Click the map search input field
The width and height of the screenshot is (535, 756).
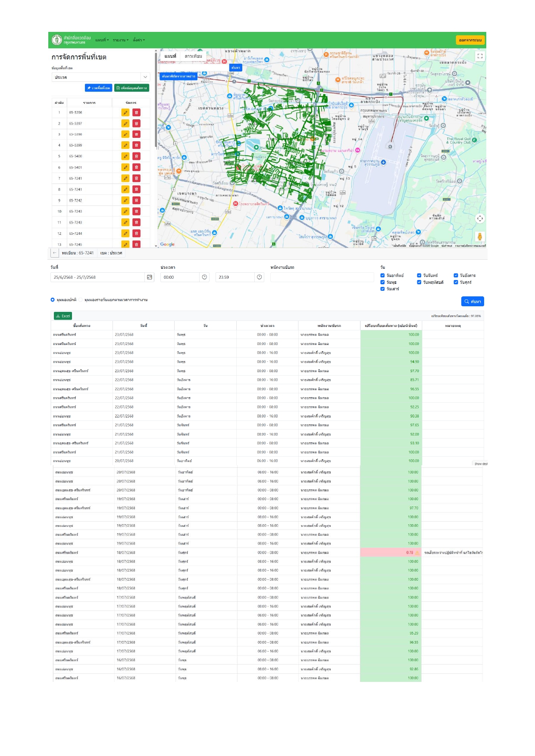coord(194,68)
